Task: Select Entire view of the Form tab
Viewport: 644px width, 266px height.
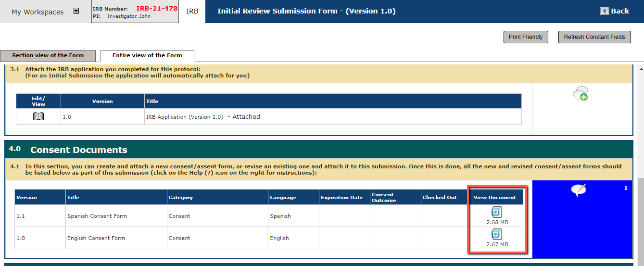Action: point(147,56)
